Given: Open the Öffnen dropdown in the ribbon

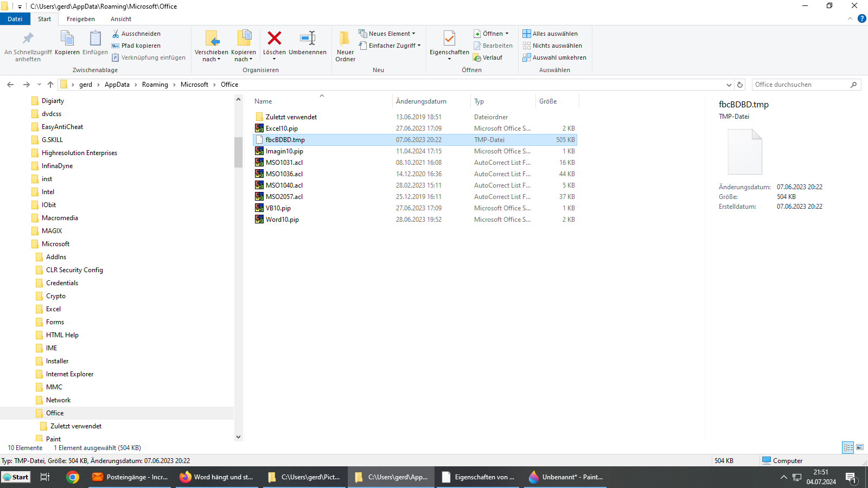Looking at the screenshot, I should (x=492, y=34).
